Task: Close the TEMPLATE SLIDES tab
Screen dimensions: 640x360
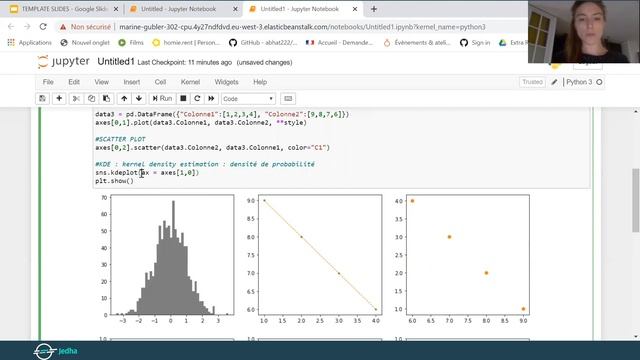Action: tap(116, 9)
